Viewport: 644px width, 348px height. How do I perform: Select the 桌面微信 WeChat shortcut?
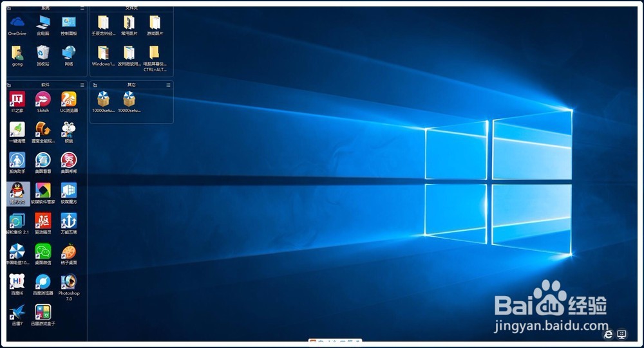pos(43,254)
